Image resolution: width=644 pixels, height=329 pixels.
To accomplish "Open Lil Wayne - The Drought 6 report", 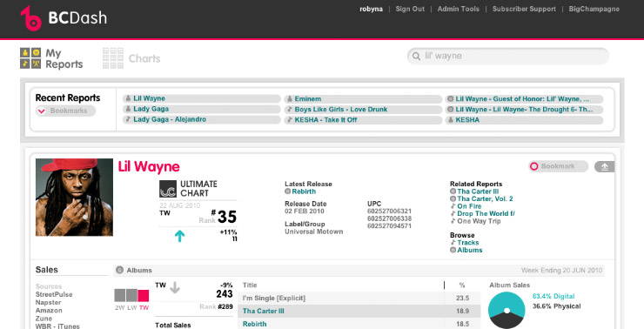I will pos(524,110).
